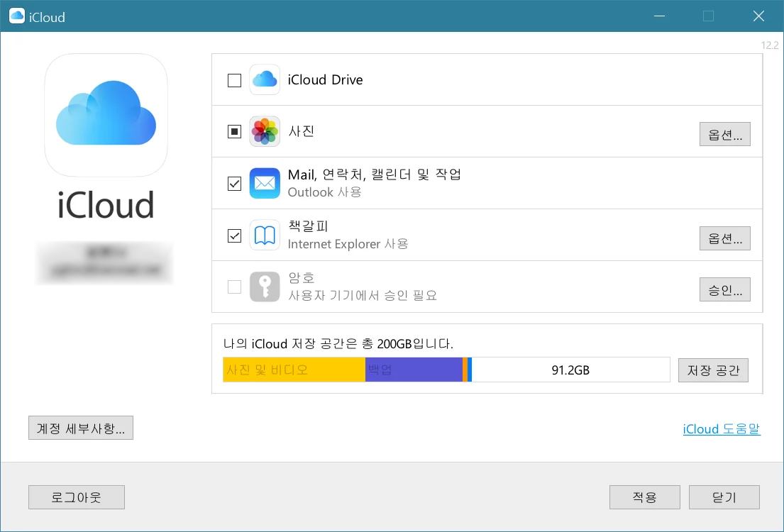Click the Passwords (암호) key icon
The width and height of the screenshot is (784, 532).
coord(265,287)
